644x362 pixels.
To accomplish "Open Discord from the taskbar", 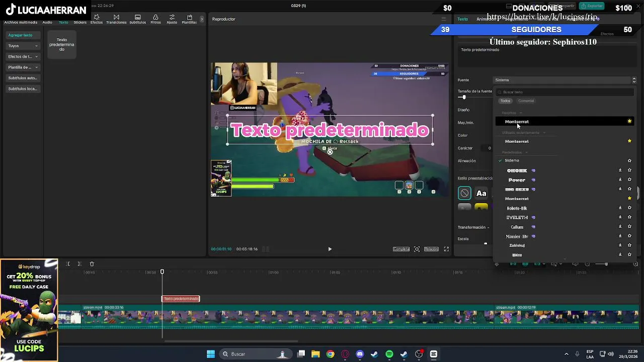I will pos(360,354).
